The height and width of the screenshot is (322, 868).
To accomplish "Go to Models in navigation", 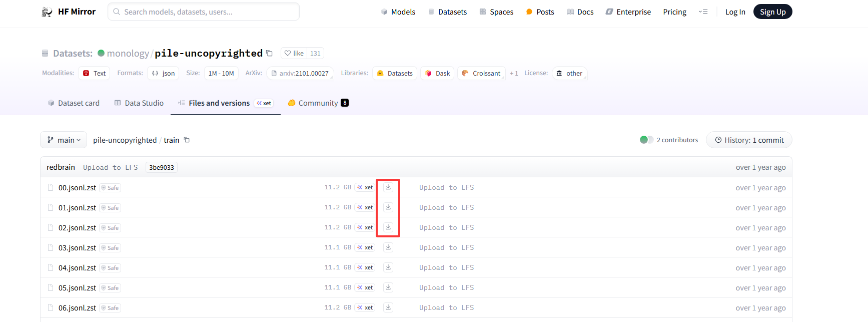I will (398, 12).
